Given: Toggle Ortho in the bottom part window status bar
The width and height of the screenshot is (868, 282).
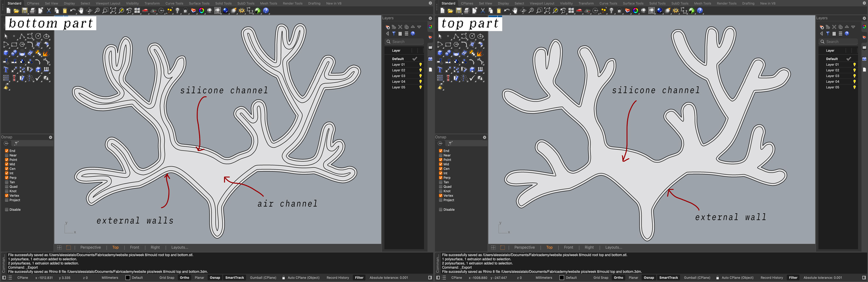Looking at the screenshot, I should 184,278.
